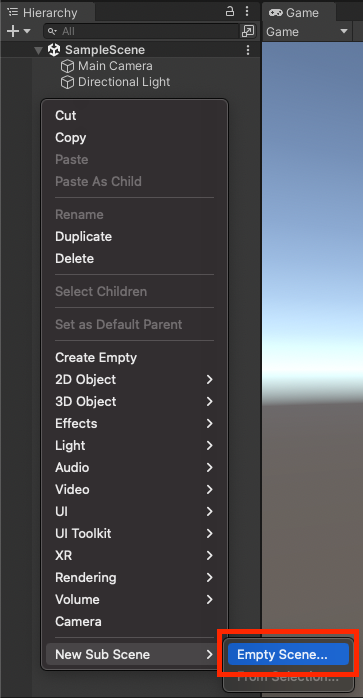Select the Directional Light object
363x698 pixels.
pyautogui.click(x=115, y=82)
